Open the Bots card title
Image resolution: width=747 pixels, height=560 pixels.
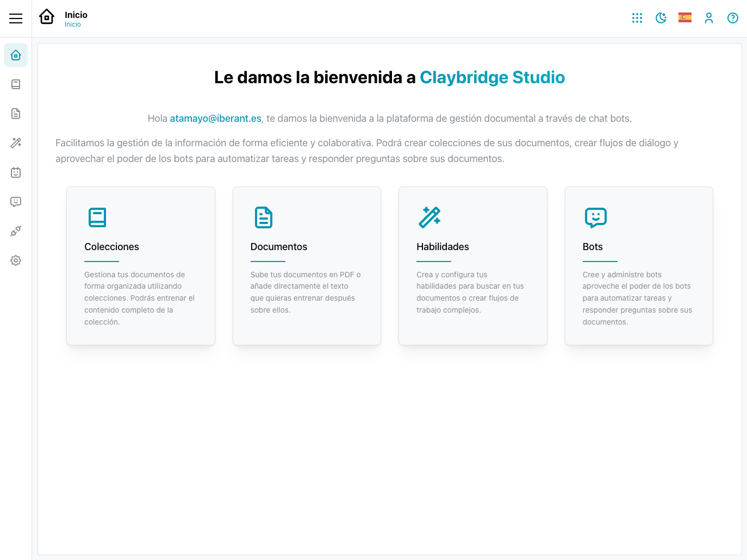[x=593, y=247]
